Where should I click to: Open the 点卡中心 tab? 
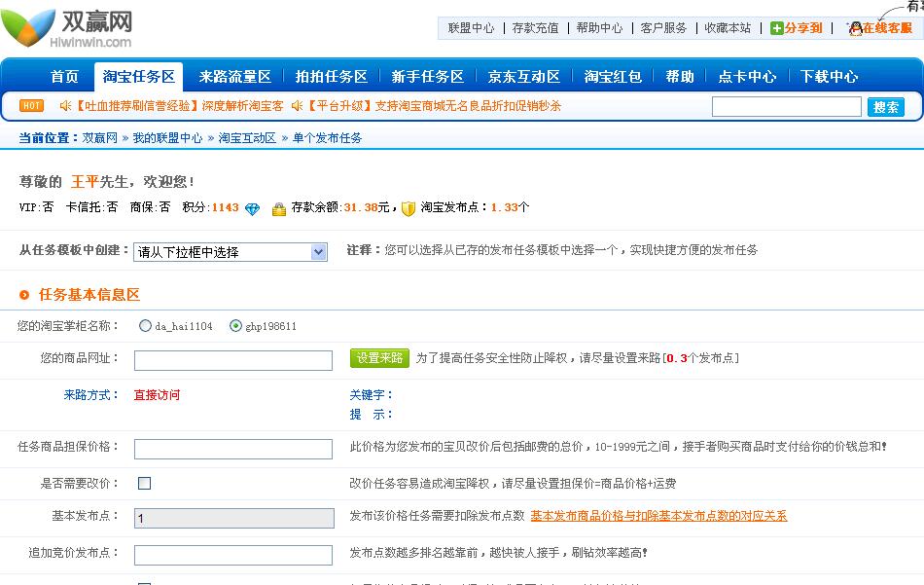747,77
